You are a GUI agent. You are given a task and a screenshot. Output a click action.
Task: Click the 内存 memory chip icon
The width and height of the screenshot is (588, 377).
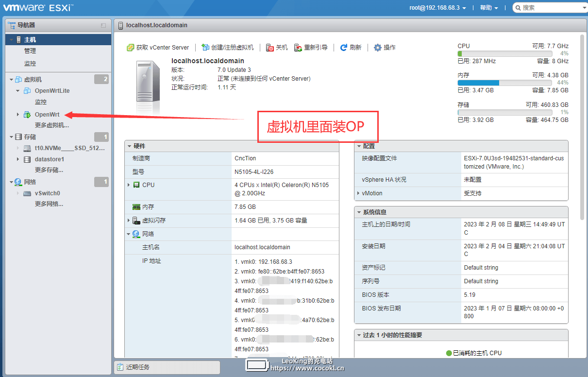coord(136,207)
